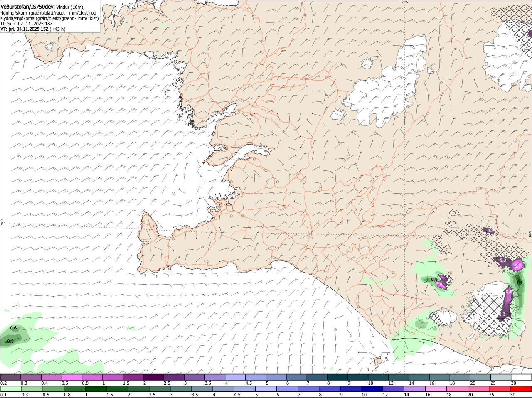The image size is (532, 398).
Task: Pick the rain legend swatch starting at 0.1
Action: (10, 389)
